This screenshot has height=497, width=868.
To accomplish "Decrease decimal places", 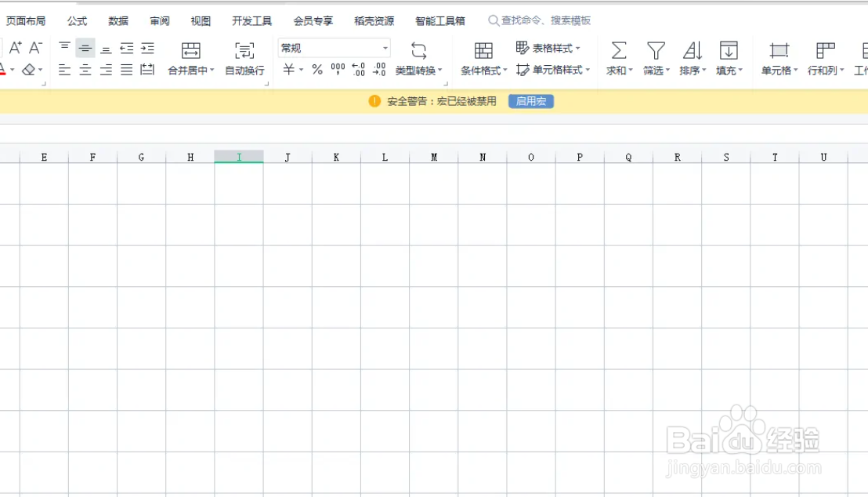I will [379, 70].
